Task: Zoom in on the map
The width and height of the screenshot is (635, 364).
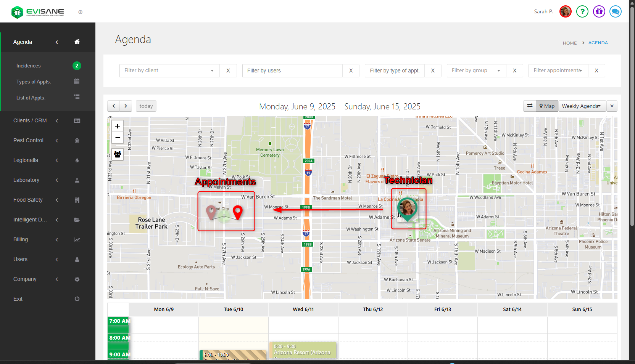Action: click(118, 126)
